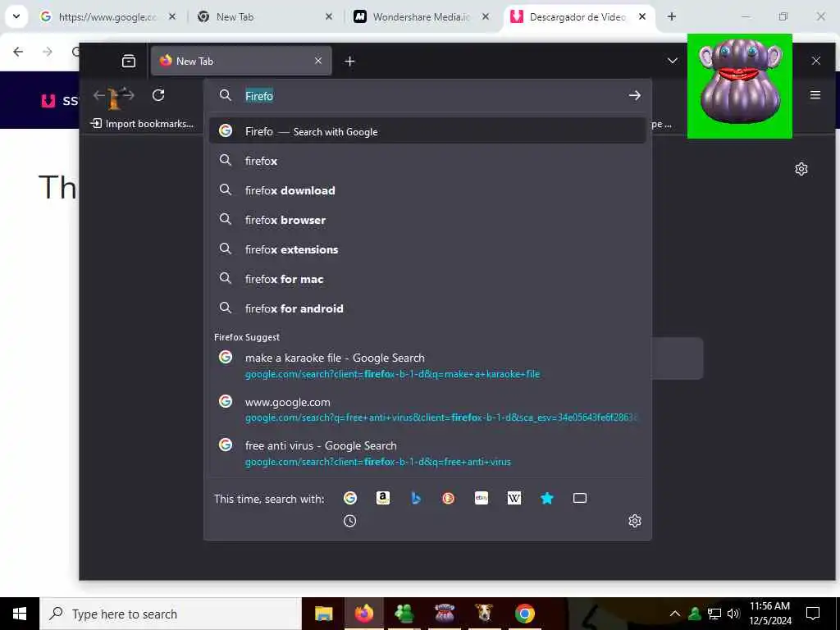Search this time with Amazon

tap(382, 498)
